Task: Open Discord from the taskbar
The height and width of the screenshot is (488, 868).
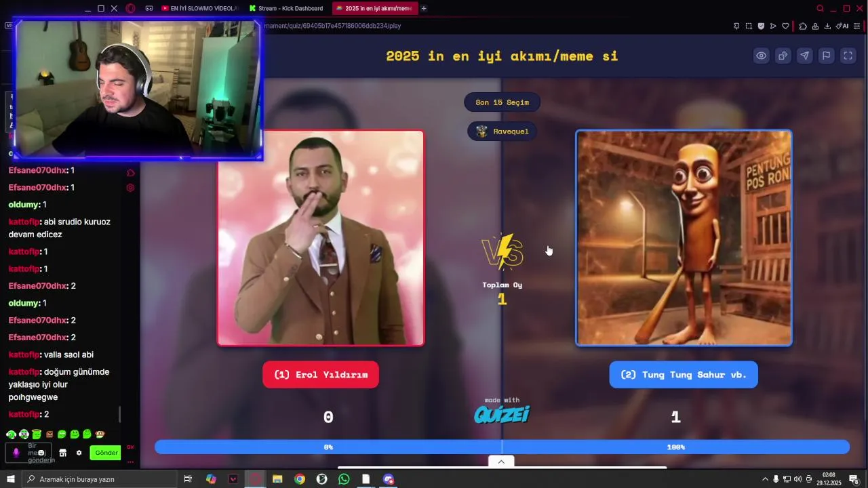Action: click(x=388, y=479)
